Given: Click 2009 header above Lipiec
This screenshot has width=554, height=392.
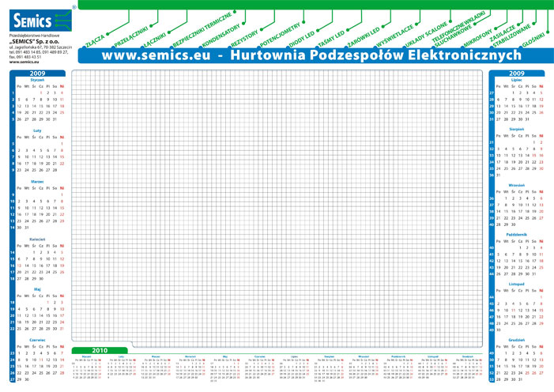Looking at the screenshot, I should (x=517, y=73).
